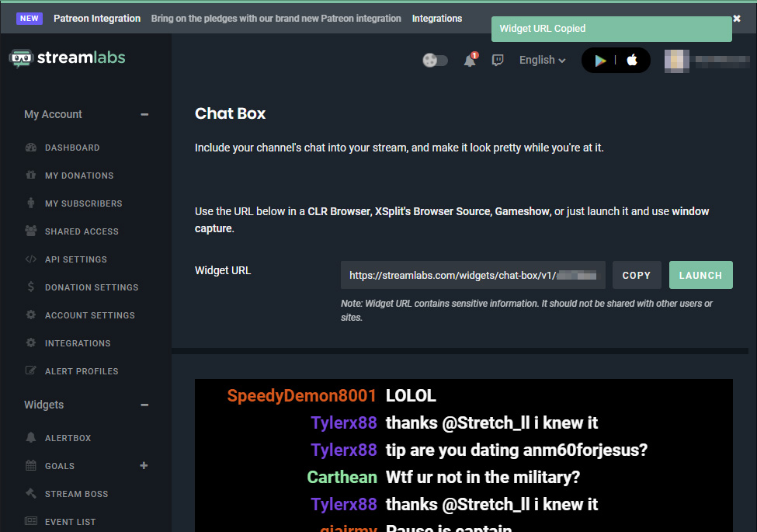This screenshot has width=757, height=532.
Task: Open the notifications bell
Action: pyautogui.click(x=470, y=61)
